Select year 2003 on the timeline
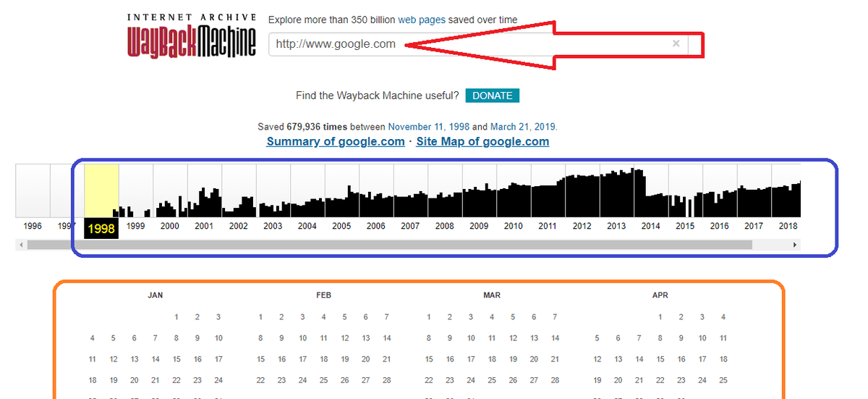Image resolution: width=868 pixels, height=399 pixels. pos(273,226)
